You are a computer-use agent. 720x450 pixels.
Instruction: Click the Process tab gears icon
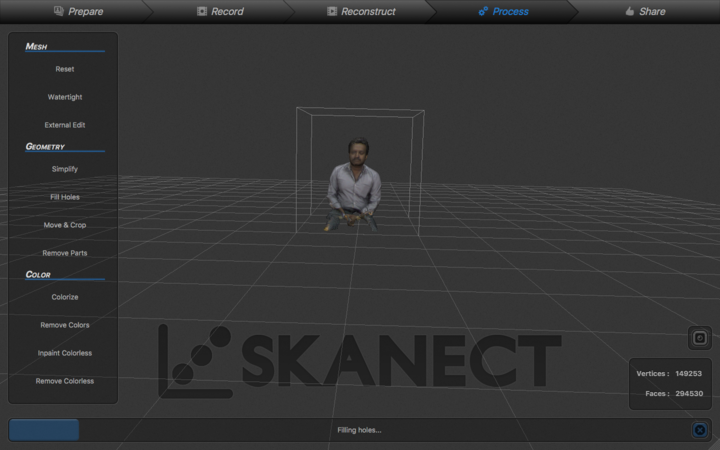[x=483, y=11]
